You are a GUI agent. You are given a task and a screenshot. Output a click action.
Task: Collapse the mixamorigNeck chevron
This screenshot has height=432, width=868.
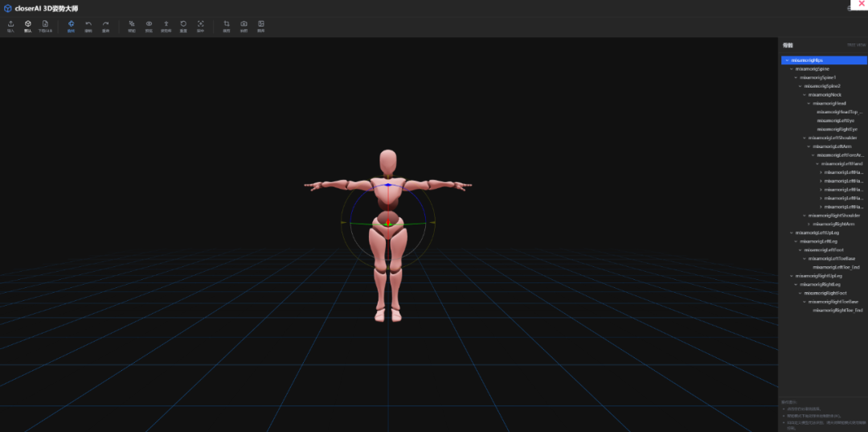805,95
